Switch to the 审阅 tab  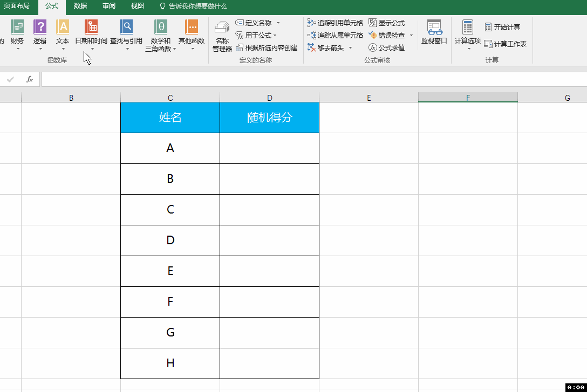click(x=109, y=6)
